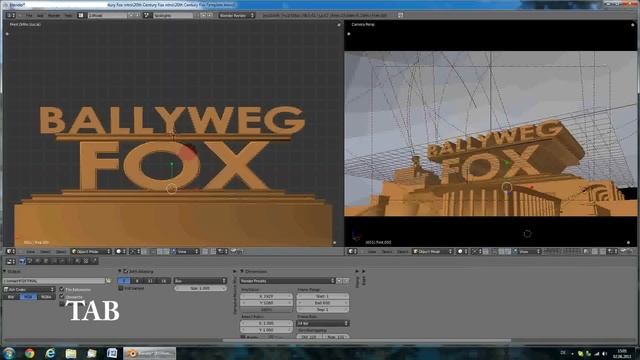Viewport: 640px width, 360px height.
Task: Open the left viewport Select menu
Action: tap(45, 251)
